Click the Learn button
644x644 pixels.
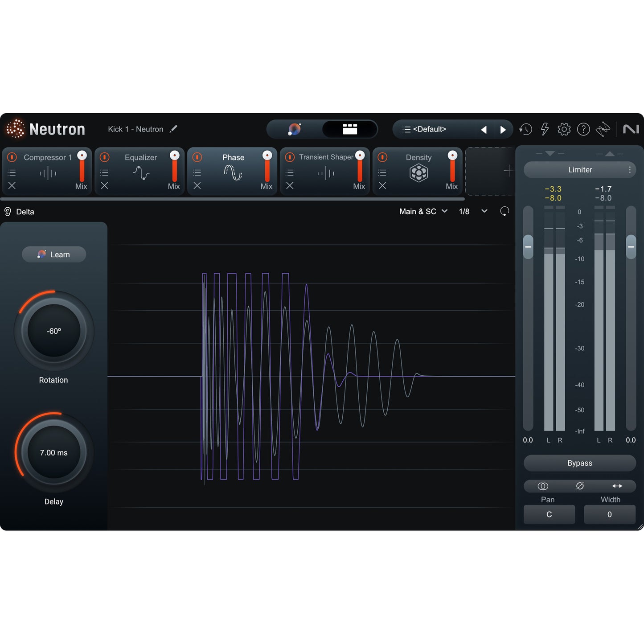(53, 254)
